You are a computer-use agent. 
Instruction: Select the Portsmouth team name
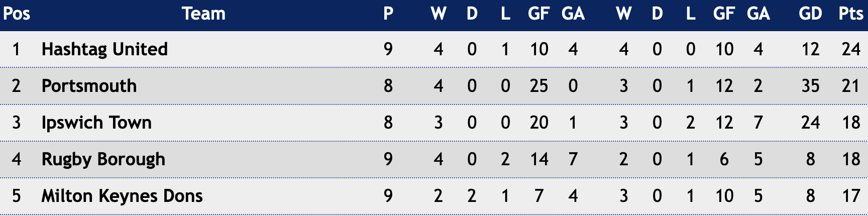pyautogui.click(x=89, y=86)
